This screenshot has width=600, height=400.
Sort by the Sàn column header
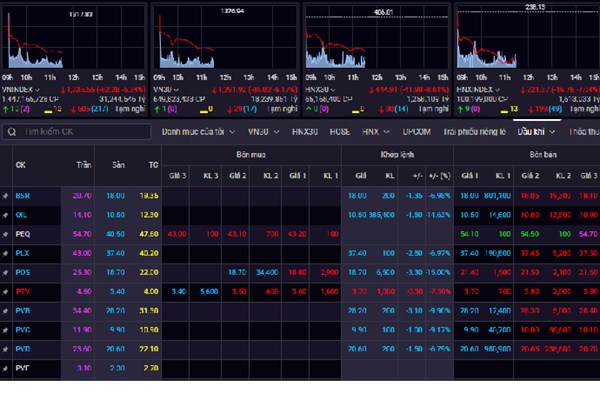tap(118, 165)
